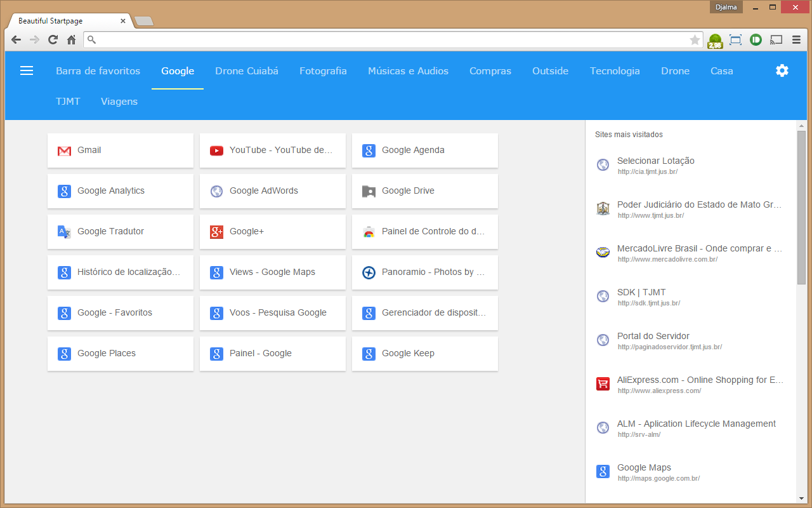Open Voos - Pesquisa Google bookmark
The image size is (812, 508).
tap(273, 313)
